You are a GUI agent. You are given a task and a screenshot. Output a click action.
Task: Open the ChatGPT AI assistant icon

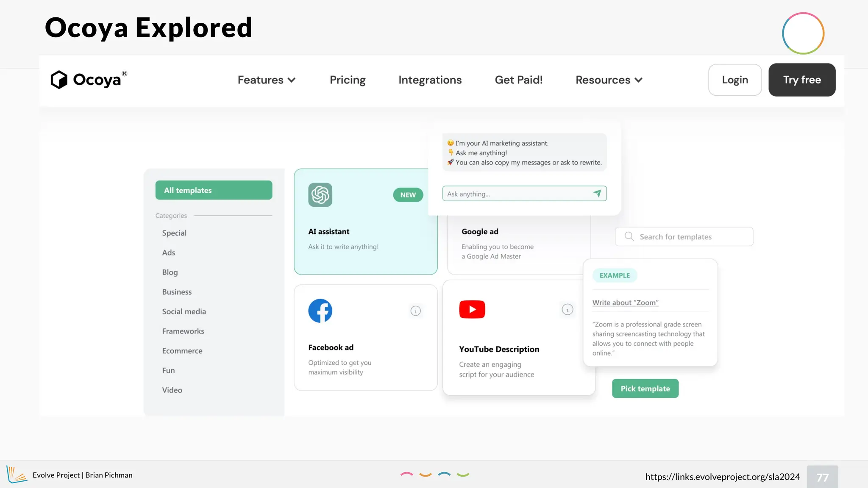click(x=320, y=195)
